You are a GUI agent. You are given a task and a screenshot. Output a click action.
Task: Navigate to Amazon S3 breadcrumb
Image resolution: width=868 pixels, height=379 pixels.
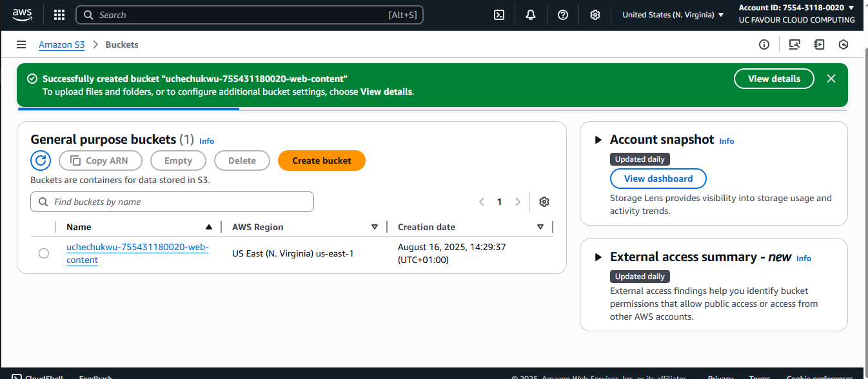click(x=62, y=44)
